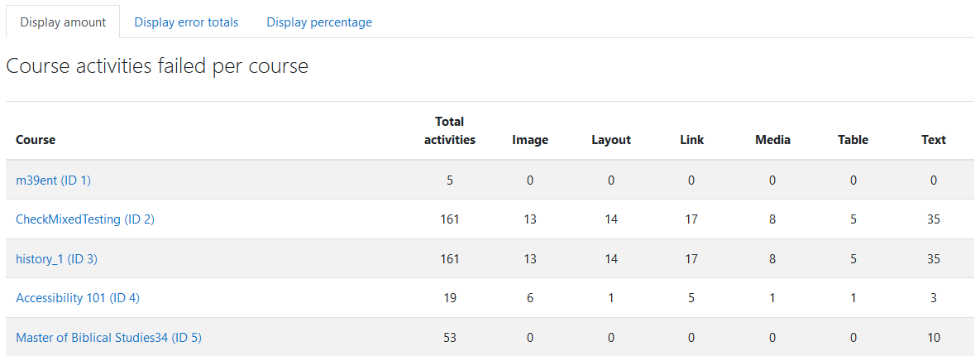Click the Course column header
This screenshot has width=980, height=361.
(x=36, y=140)
